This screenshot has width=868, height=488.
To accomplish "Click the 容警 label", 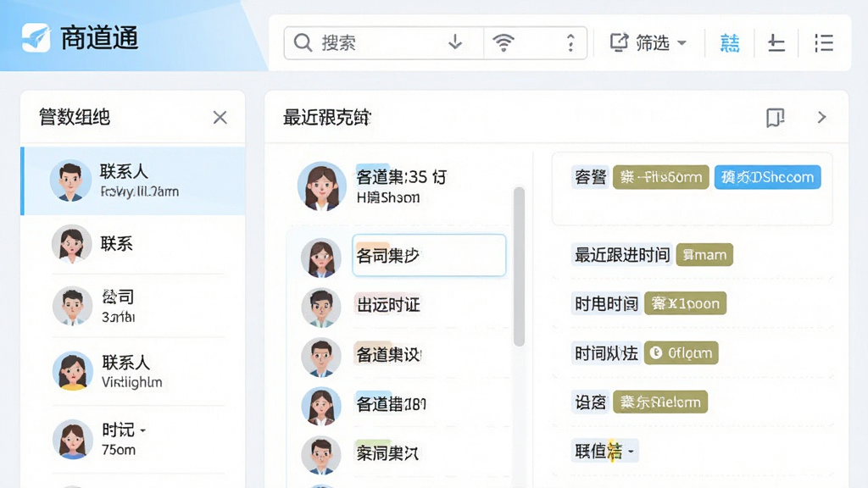I will (x=590, y=177).
